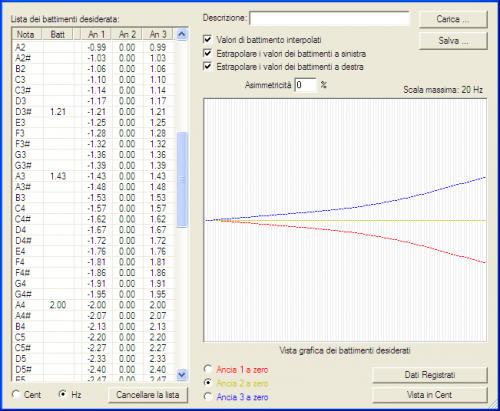Select the A4 row Batt cell with 2.00
Screen dimensions: 500x411
pos(58,305)
